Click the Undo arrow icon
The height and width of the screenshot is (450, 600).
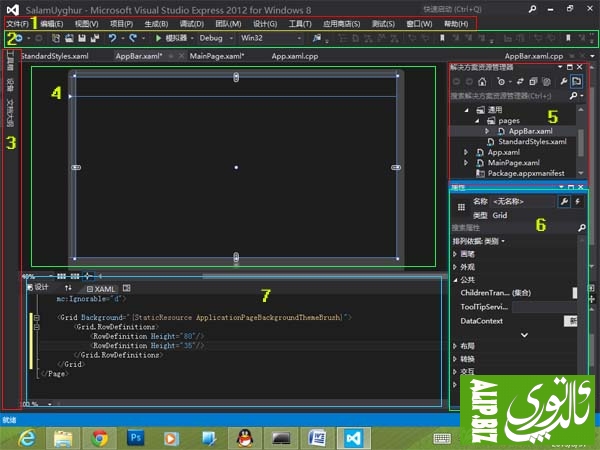point(112,38)
